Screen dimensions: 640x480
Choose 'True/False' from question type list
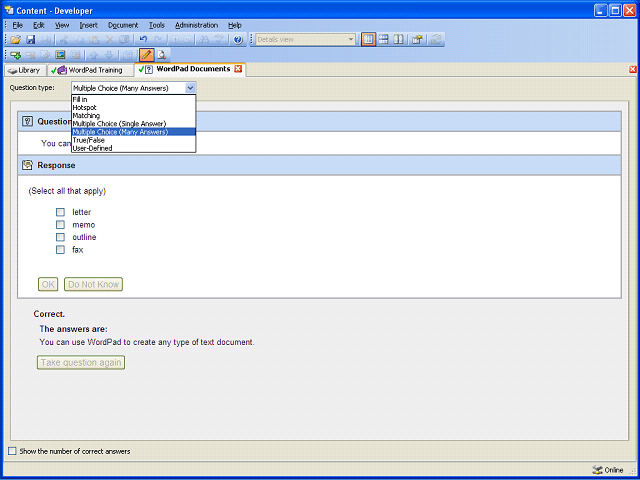133,140
